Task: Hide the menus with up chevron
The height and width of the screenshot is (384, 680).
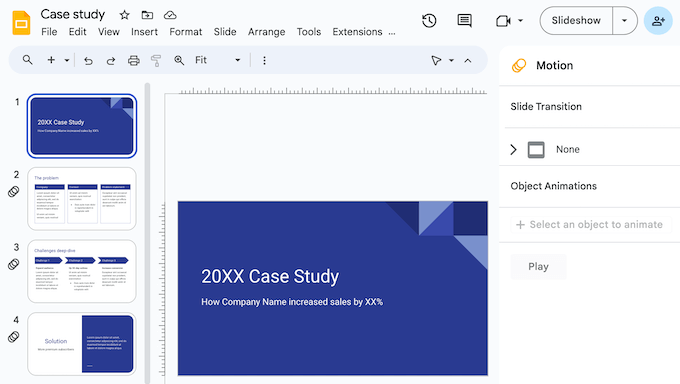Action: coord(468,60)
